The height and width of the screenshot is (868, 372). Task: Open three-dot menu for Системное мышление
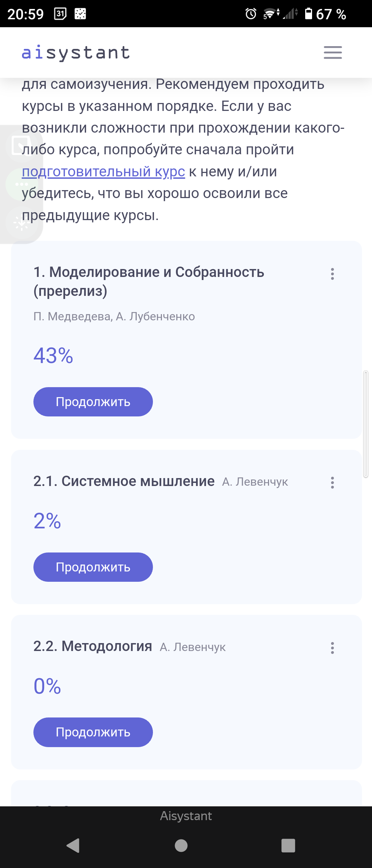coord(332,483)
